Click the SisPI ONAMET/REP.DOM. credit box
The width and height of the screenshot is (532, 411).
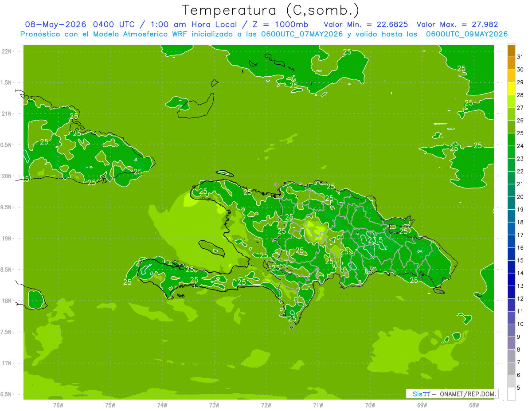[x=452, y=394]
